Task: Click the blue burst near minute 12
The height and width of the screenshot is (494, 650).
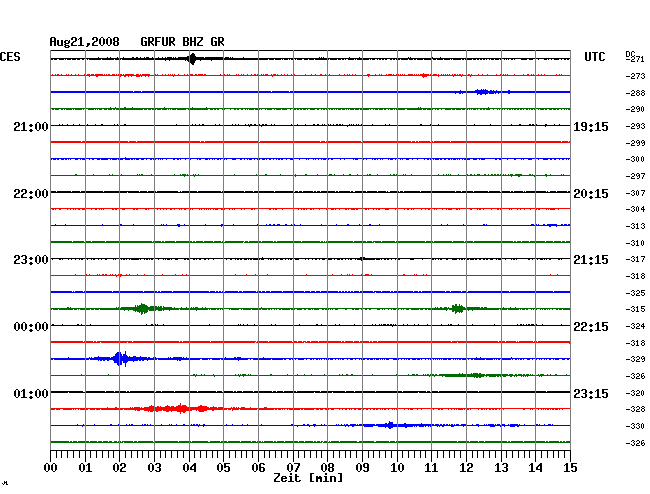Action: (482, 92)
